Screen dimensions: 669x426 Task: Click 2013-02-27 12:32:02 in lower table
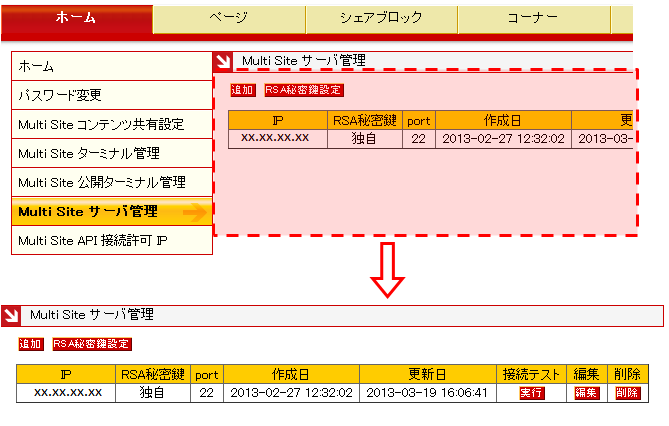[291, 393]
